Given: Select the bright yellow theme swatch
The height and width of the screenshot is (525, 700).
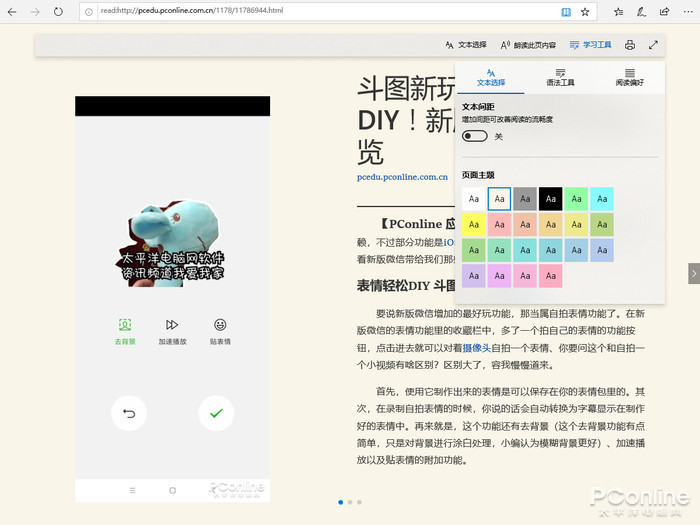Looking at the screenshot, I should (474, 225).
